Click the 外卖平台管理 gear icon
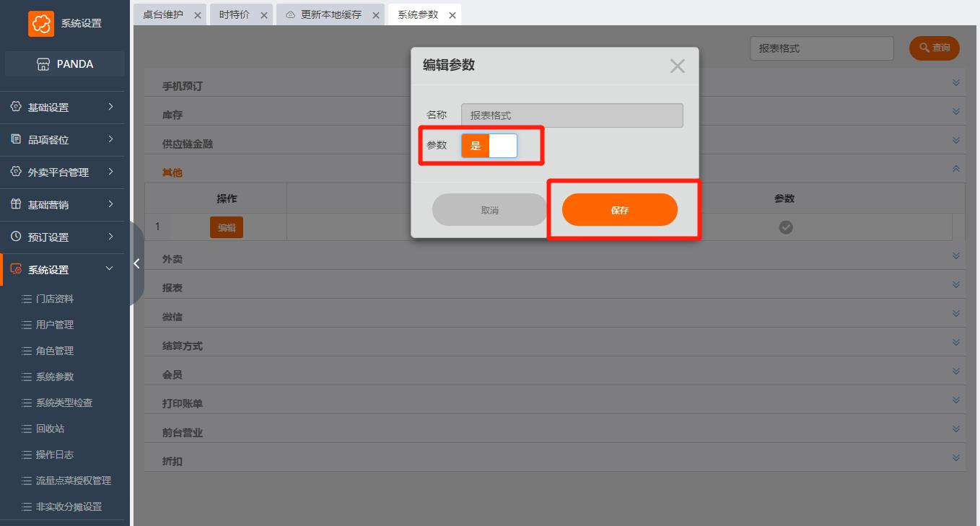The height and width of the screenshot is (526, 980). tap(16, 172)
